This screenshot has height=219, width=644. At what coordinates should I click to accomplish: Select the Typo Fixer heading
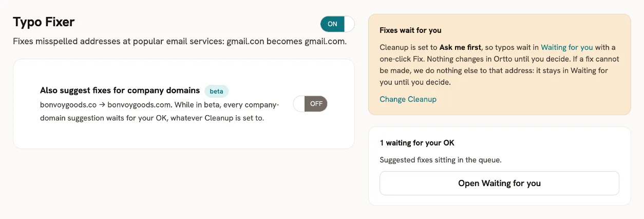(x=44, y=22)
